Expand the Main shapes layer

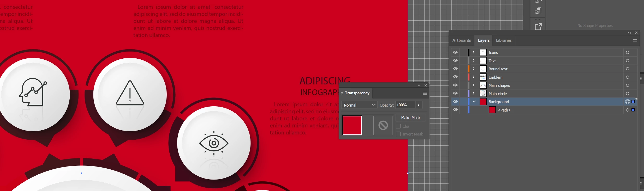coord(474,85)
